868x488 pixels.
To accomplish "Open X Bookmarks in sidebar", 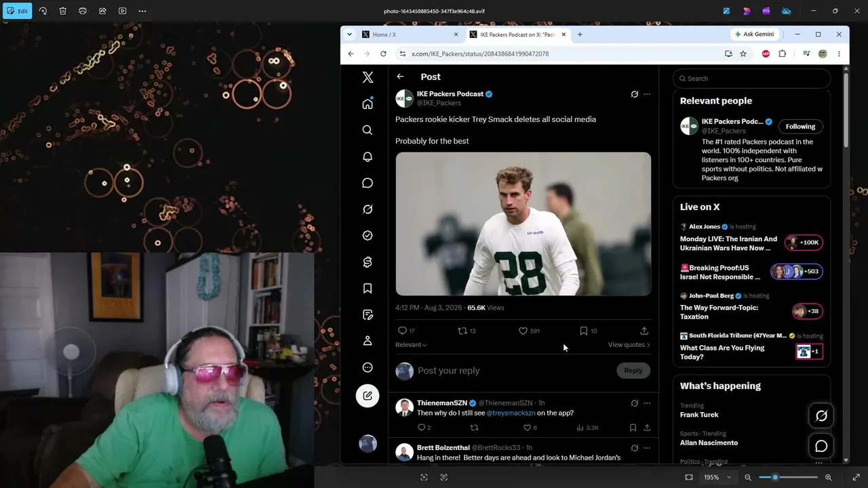I will (x=368, y=289).
